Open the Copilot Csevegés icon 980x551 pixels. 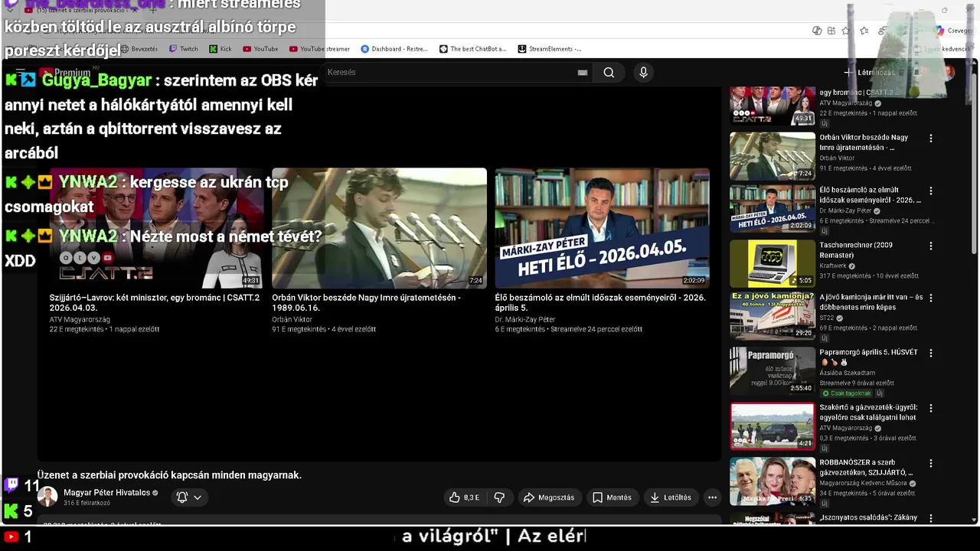(952, 31)
